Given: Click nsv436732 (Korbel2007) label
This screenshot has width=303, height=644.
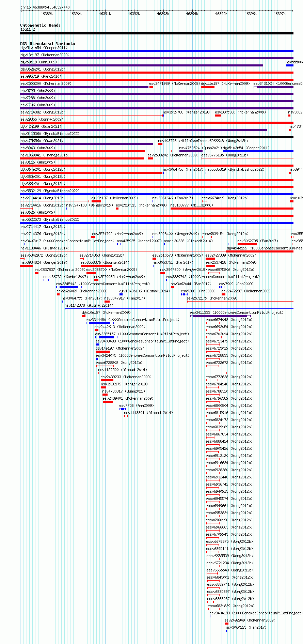Looking at the screenshot, I should click(66, 277).
